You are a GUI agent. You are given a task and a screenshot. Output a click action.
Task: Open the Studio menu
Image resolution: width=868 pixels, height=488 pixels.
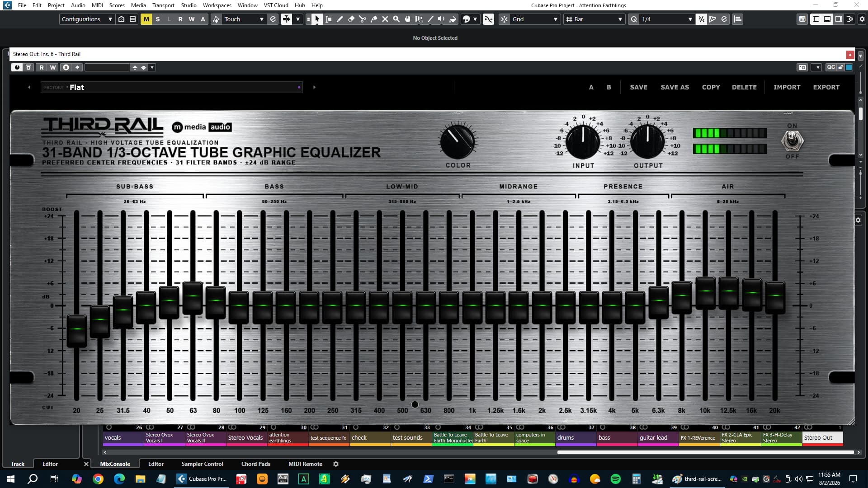click(189, 5)
